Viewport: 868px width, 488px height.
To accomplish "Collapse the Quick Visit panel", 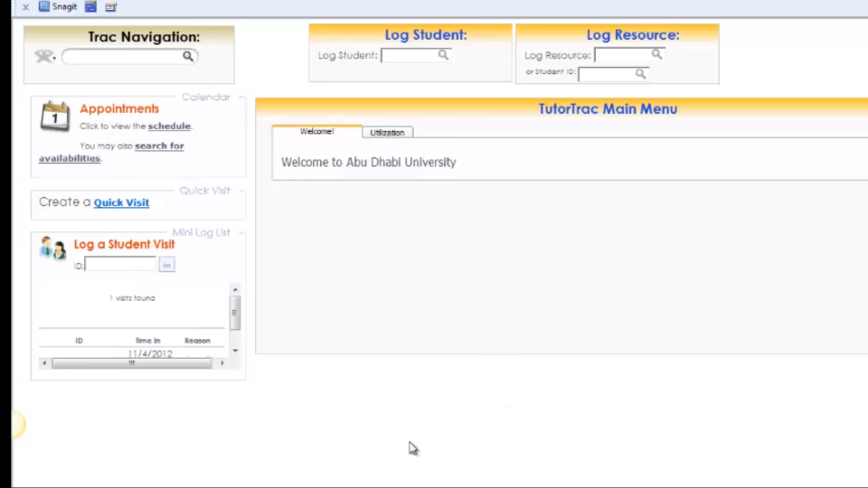I will [241, 191].
